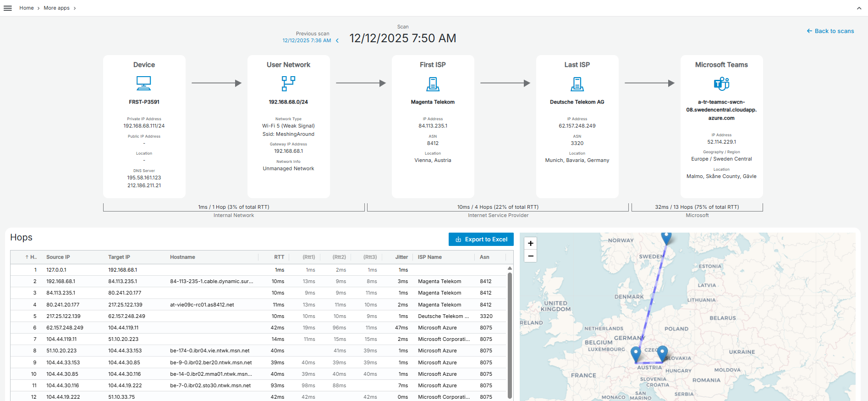The width and height of the screenshot is (868, 401).
Task: Click the User Network topology icon
Action: tap(288, 84)
